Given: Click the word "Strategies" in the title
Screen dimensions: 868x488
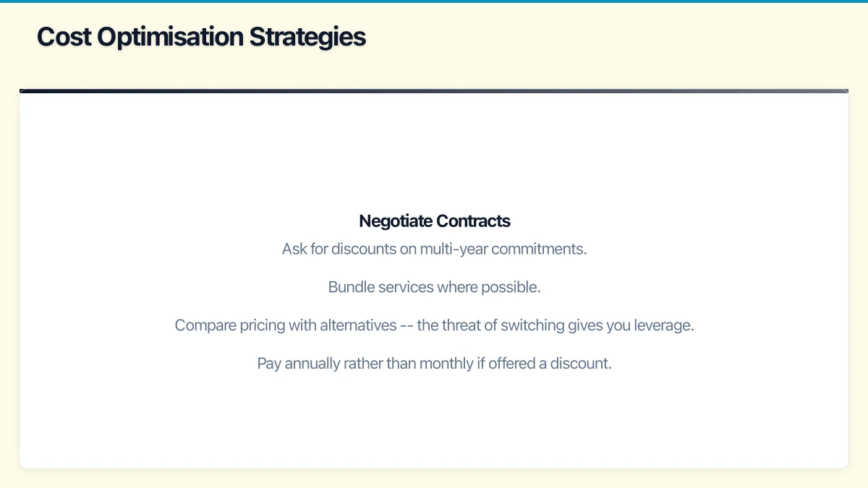Looking at the screenshot, I should pyautogui.click(x=307, y=36).
